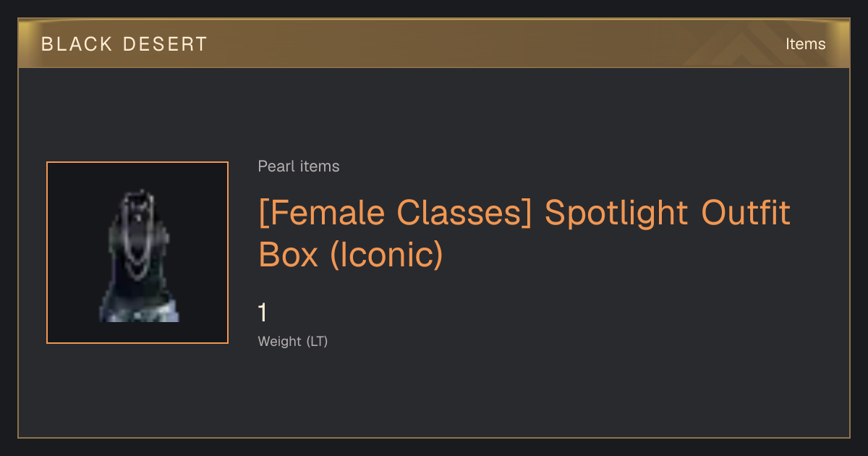Click the black top on outfit icon
The width and height of the screenshot is (868, 456).
(137, 253)
